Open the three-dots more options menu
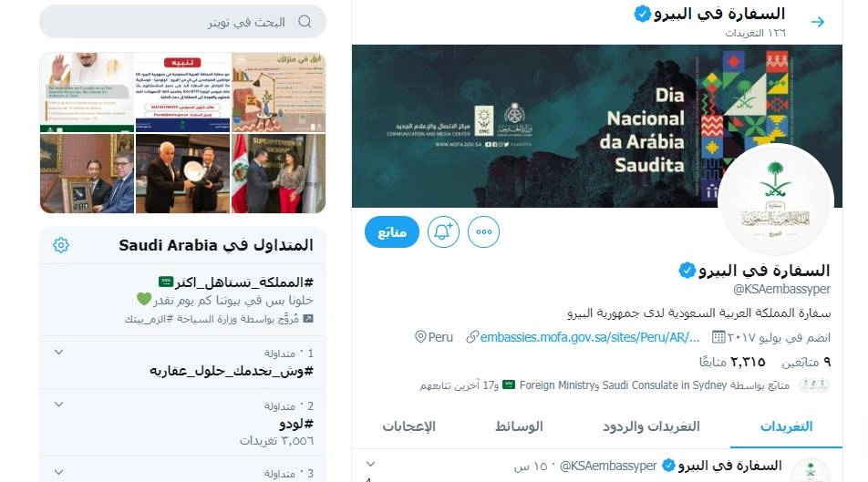The height and width of the screenshot is (482, 868). pos(484,231)
